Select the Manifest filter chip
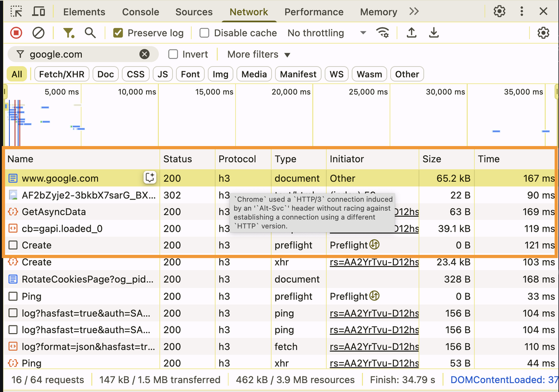The image size is (559, 392). point(298,74)
